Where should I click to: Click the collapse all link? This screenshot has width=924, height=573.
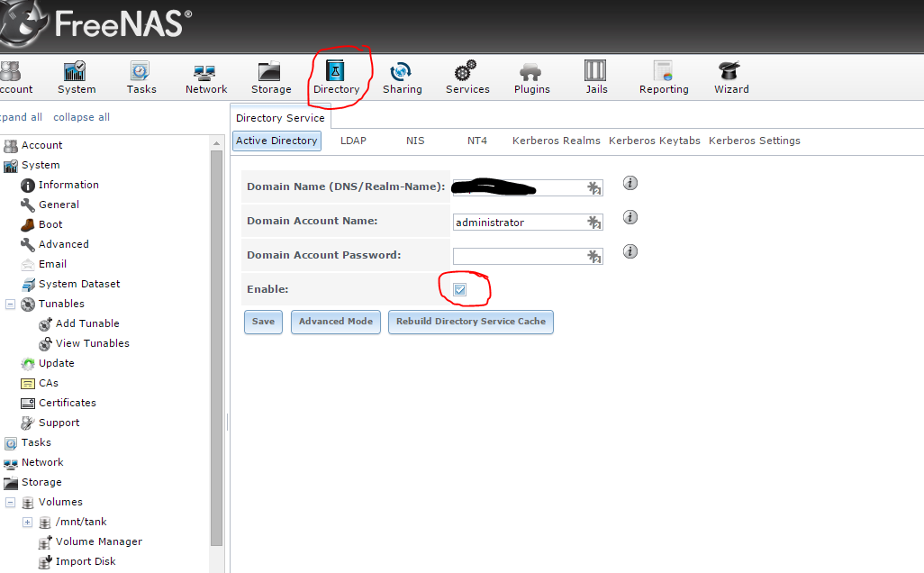pyautogui.click(x=81, y=117)
